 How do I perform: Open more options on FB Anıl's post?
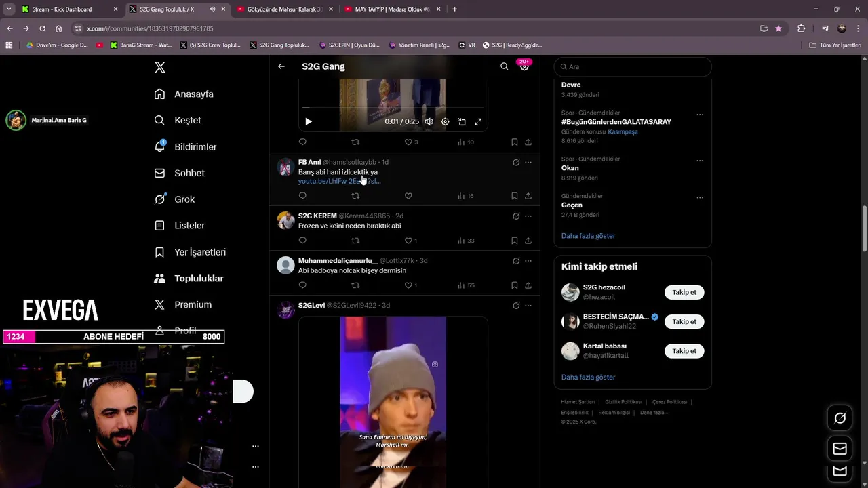pyautogui.click(x=528, y=163)
